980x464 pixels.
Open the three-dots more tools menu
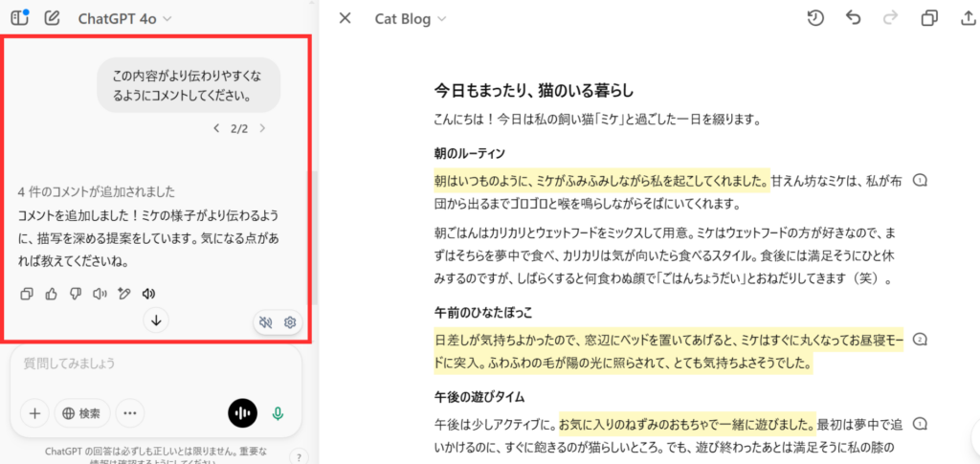(130, 413)
